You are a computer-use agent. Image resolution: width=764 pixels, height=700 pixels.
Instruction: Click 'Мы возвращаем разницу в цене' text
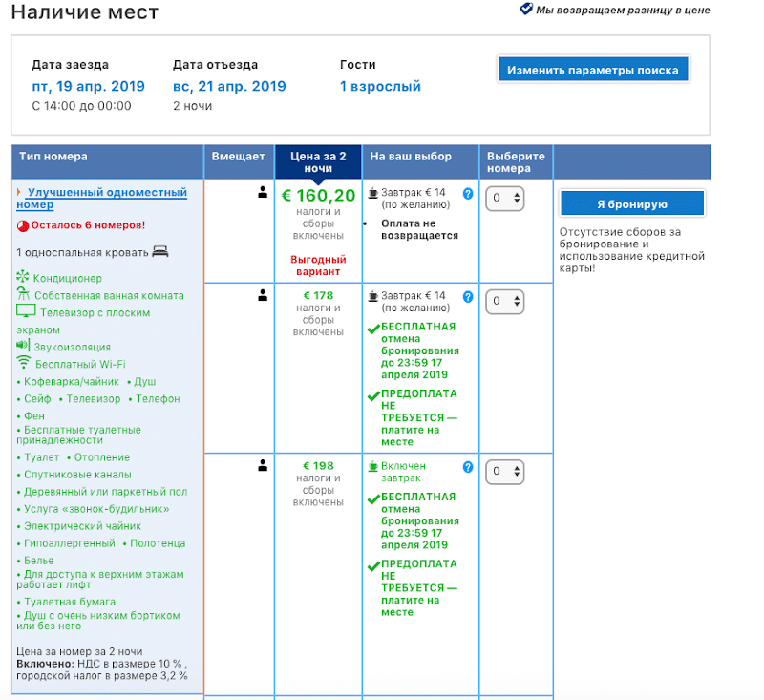623,10
